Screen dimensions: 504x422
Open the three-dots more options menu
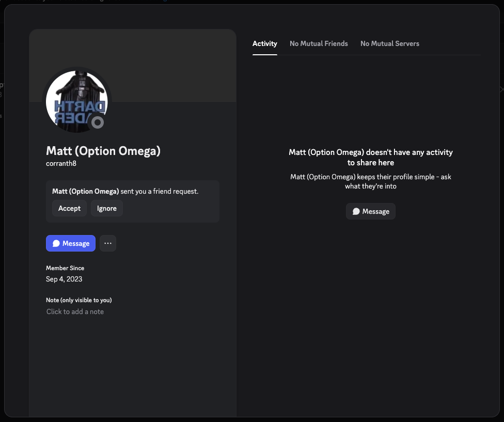pos(108,243)
